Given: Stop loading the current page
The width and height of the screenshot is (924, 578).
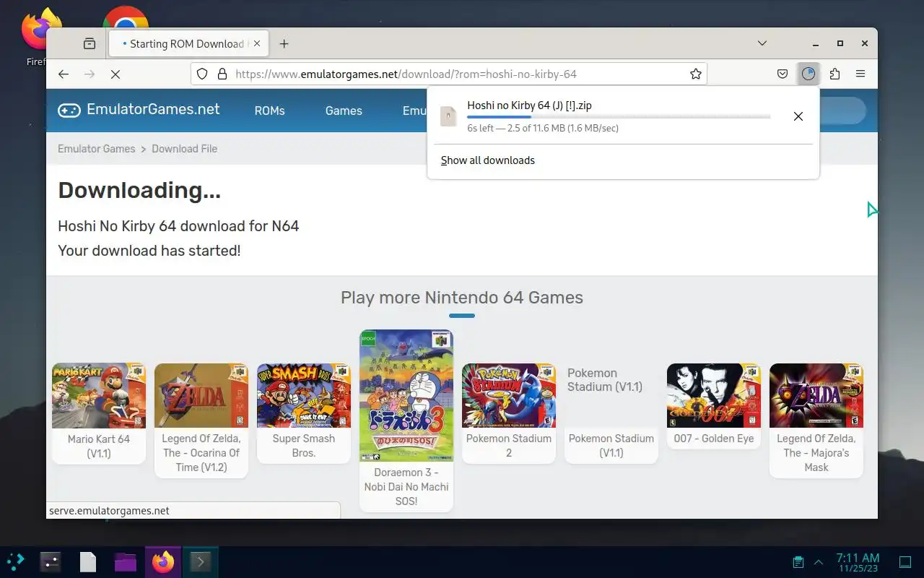Looking at the screenshot, I should click(x=115, y=74).
